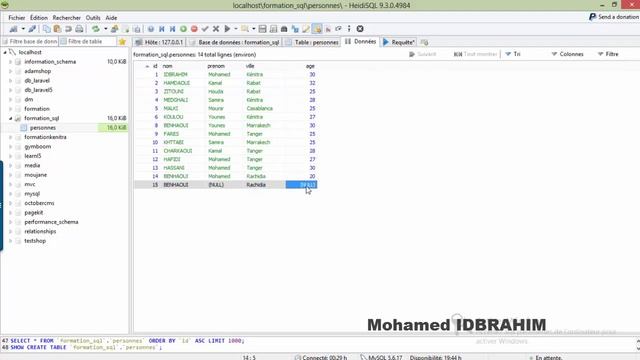The width and height of the screenshot is (640, 360).
Task: Click Send a donation link
Action: 618,17
